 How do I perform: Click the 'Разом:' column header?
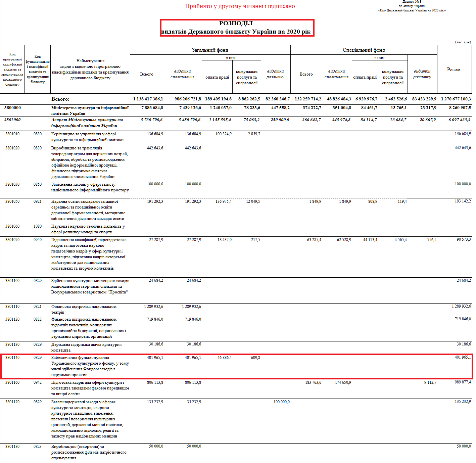pyautogui.click(x=454, y=70)
